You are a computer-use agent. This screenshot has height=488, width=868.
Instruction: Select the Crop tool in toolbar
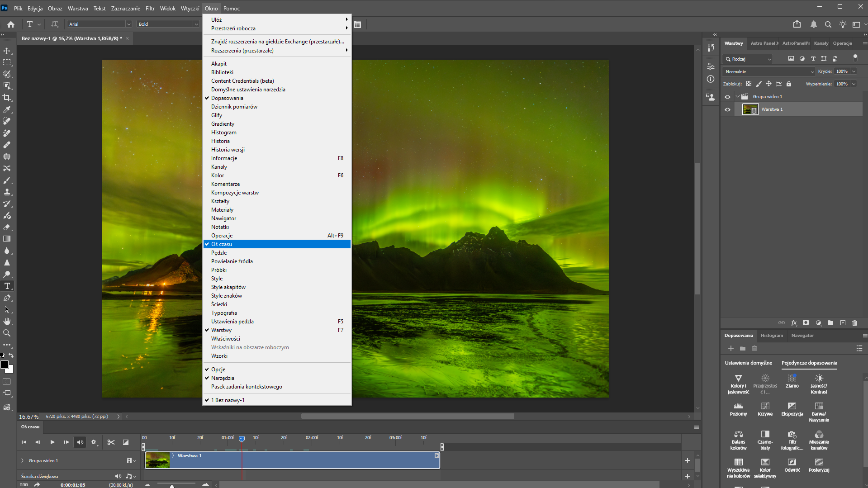[x=7, y=98]
